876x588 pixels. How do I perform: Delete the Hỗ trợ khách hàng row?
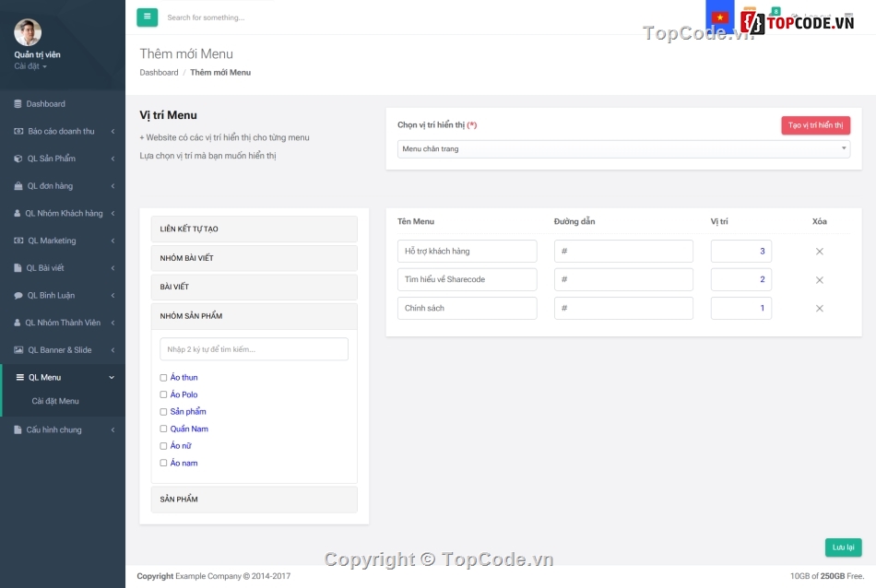pos(819,252)
